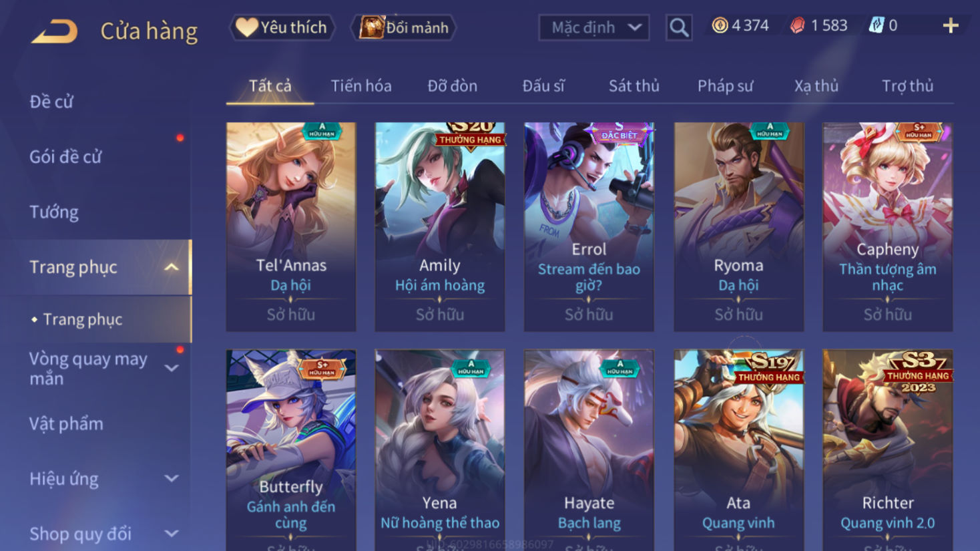Image resolution: width=980 pixels, height=551 pixels.
Task: Switch to the Tiến hóa tab
Action: (361, 86)
